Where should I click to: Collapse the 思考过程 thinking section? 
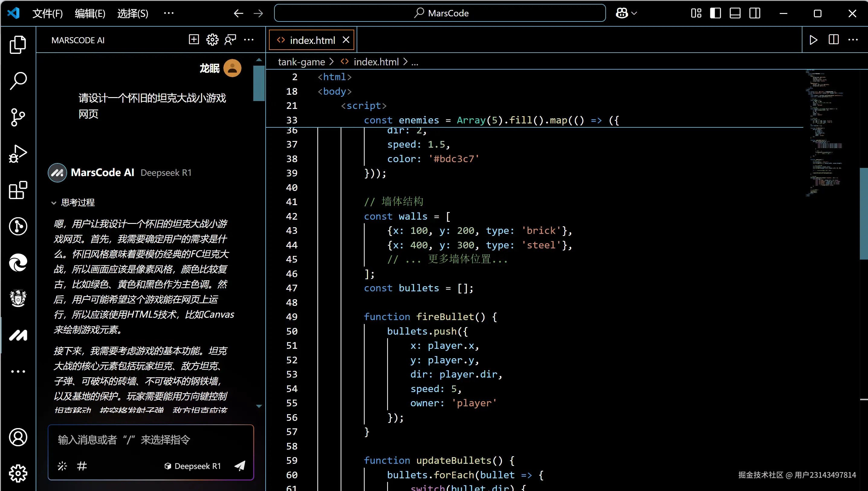coord(53,203)
